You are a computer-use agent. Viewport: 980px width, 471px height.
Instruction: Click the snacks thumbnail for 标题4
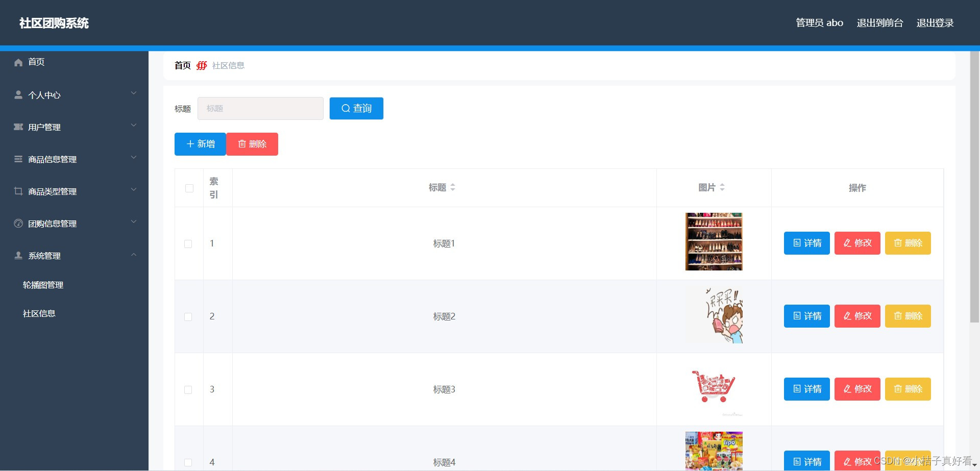click(x=714, y=451)
